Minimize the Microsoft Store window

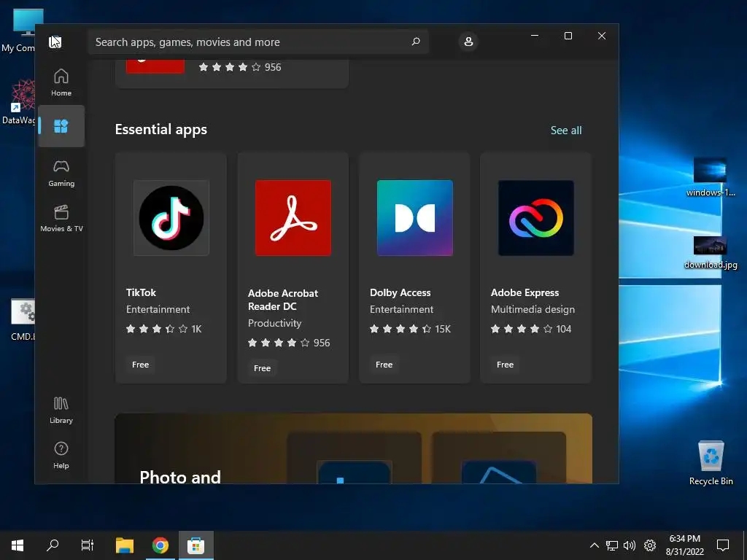535,36
